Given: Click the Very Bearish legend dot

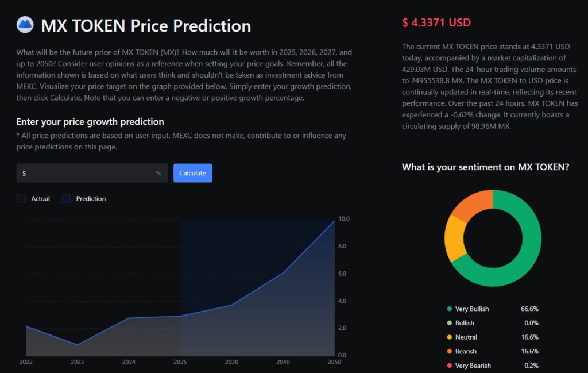Looking at the screenshot, I should coord(450,366).
